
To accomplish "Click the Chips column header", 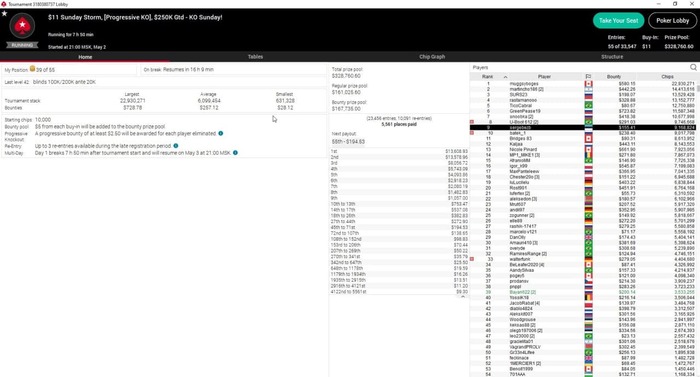I will (x=667, y=77).
